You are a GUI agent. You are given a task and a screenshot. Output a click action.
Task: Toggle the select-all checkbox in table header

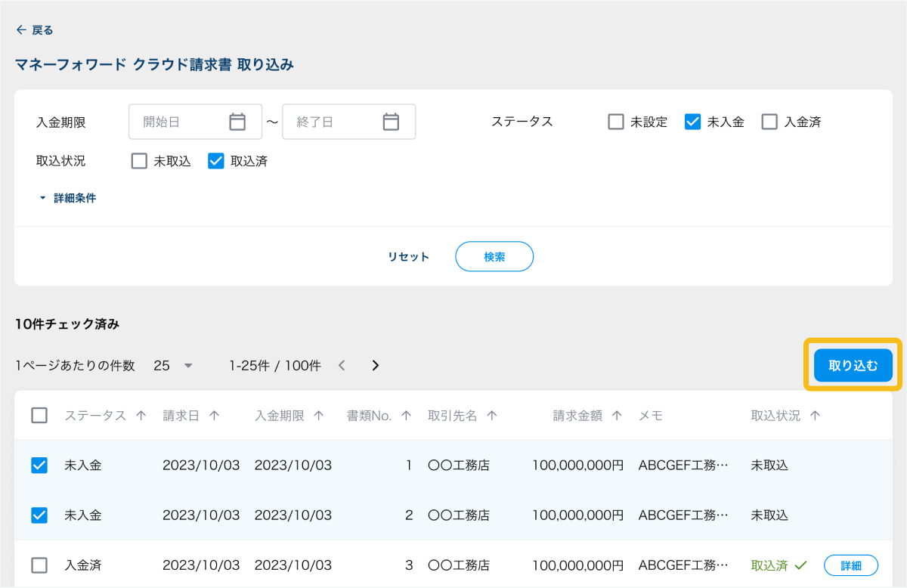tap(39, 416)
